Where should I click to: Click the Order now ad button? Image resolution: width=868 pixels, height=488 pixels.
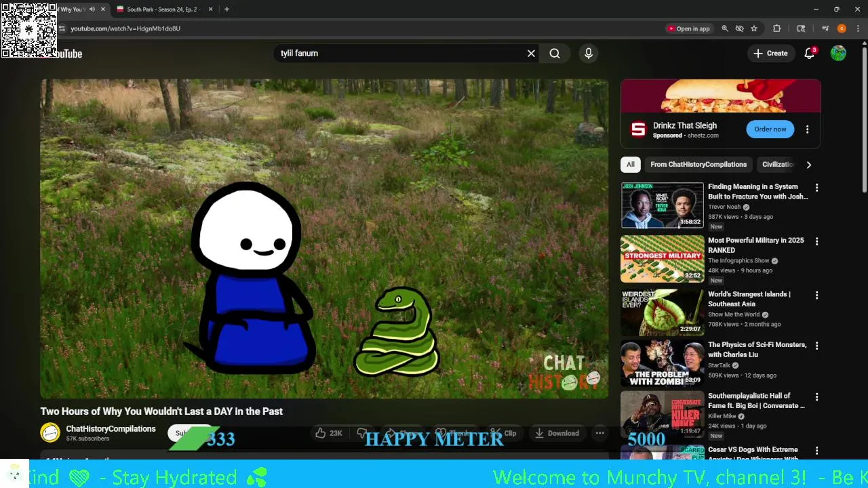coord(770,129)
